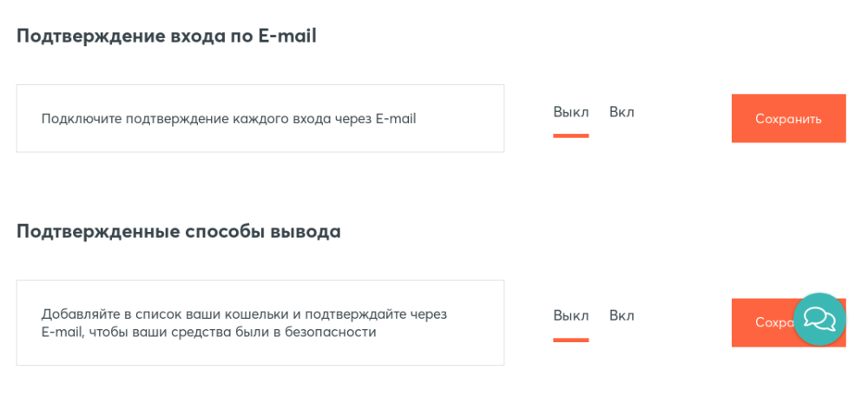The width and height of the screenshot is (868, 416).
Task: Select Выкл for confirmed withdrawal methods
Action: 570,315
